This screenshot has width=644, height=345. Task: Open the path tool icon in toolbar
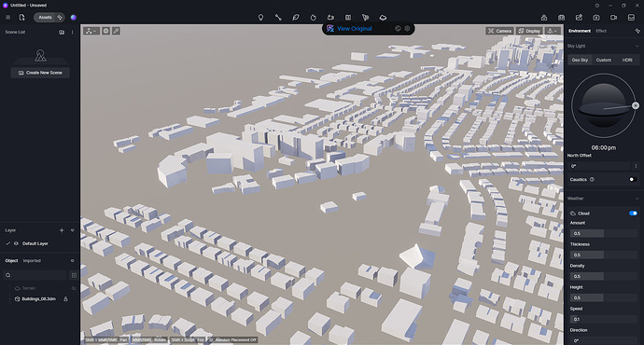(x=278, y=17)
